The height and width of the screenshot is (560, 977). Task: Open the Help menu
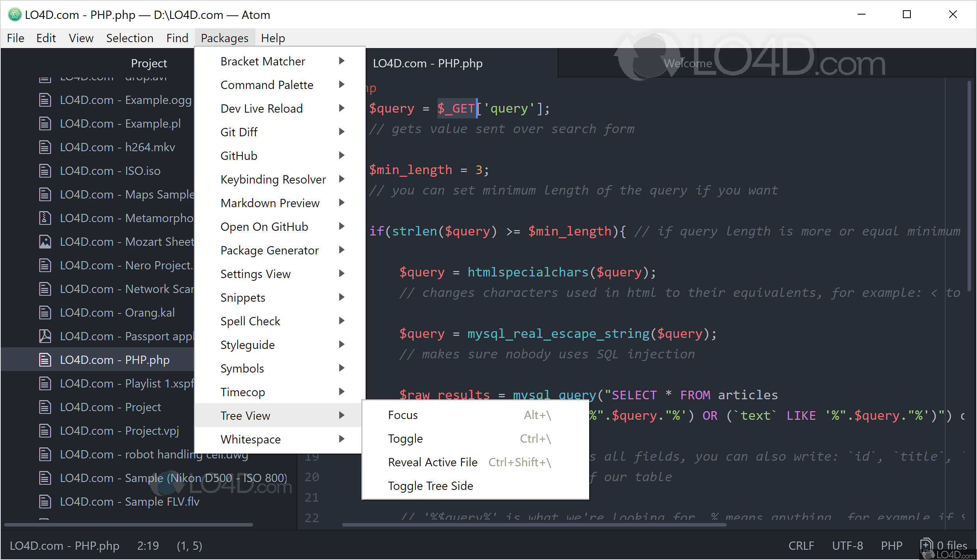(273, 38)
